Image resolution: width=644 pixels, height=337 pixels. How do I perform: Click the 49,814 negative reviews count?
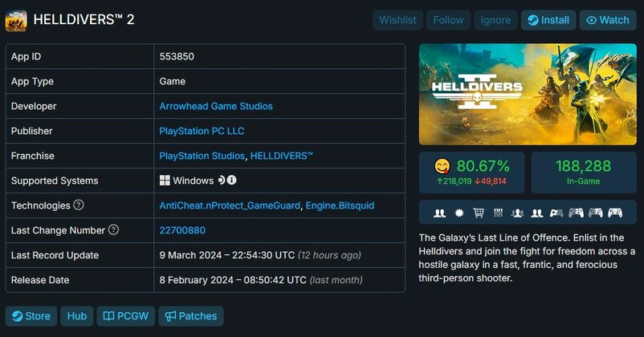pos(491,181)
